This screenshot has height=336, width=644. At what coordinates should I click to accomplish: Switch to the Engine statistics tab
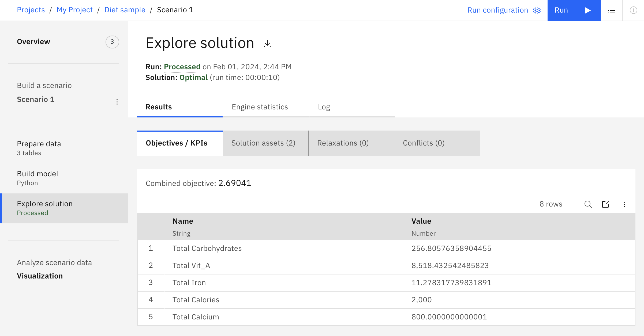coord(266,107)
